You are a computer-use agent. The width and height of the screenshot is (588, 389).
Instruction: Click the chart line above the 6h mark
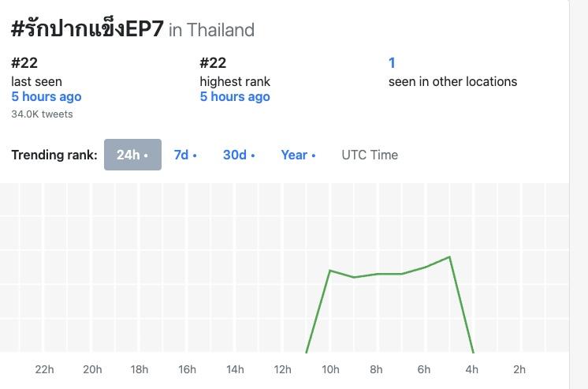point(425,267)
